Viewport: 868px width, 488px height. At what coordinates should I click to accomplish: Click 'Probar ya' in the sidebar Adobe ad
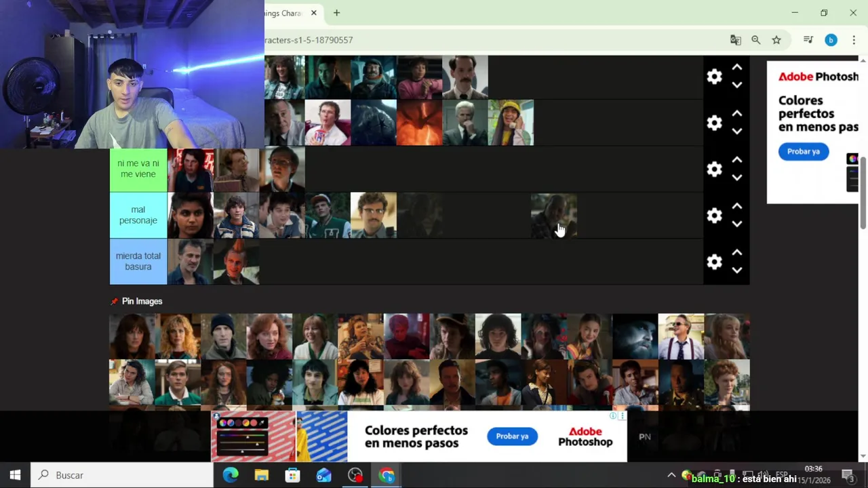(x=803, y=152)
